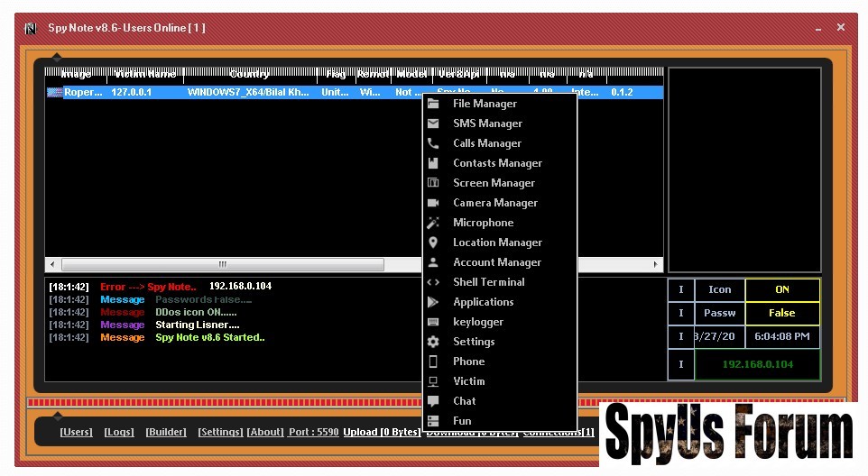Screen dimensions: 868x476
Task: Click the SMS Manager envelope icon
Action: coord(433,124)
